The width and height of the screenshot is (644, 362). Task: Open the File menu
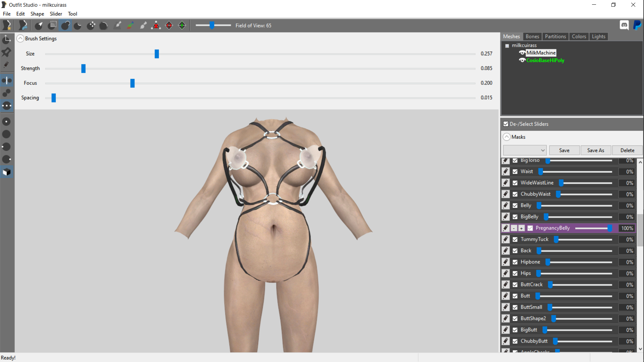pos(7,14)
